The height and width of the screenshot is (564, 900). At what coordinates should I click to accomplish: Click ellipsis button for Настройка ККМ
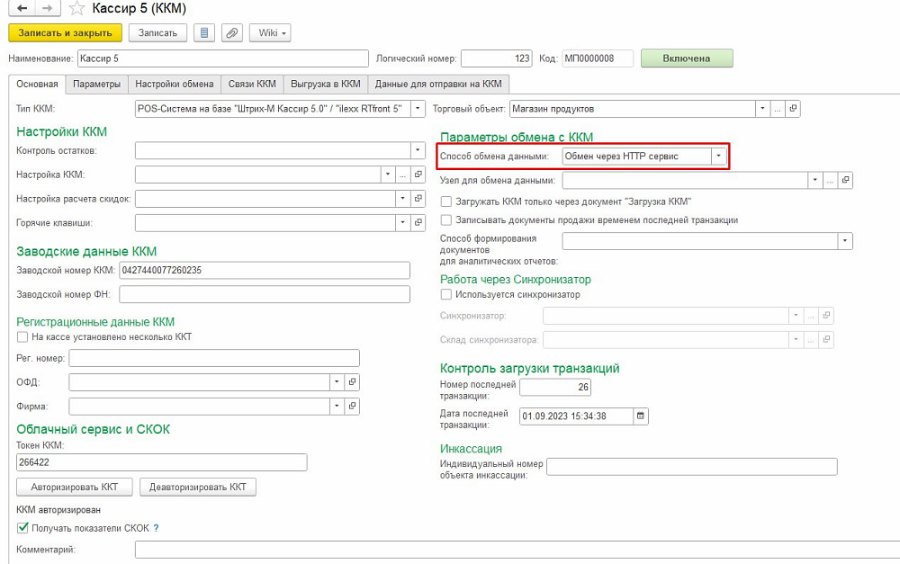402,174
